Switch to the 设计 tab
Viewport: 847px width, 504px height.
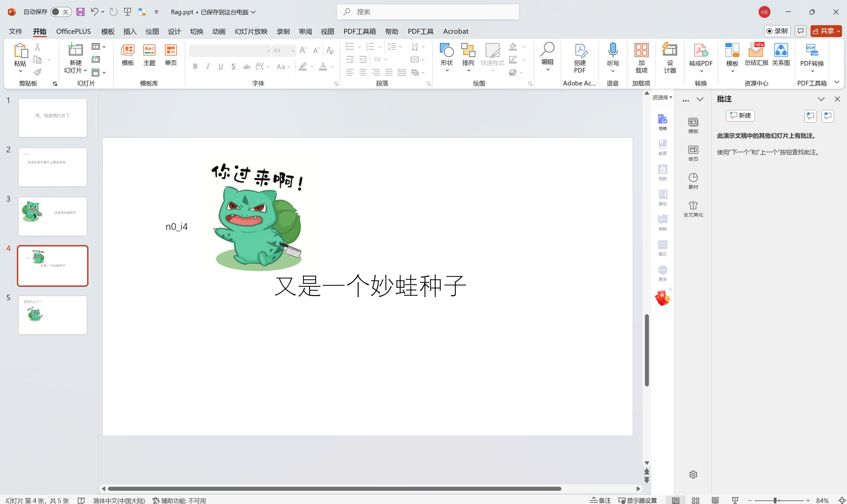click(174, 31)
